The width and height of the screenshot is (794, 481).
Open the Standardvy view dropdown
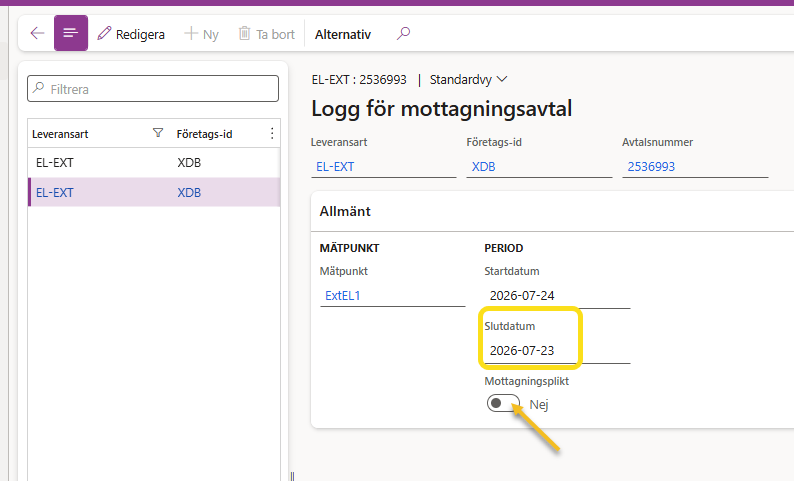click(x=468, y=79)
